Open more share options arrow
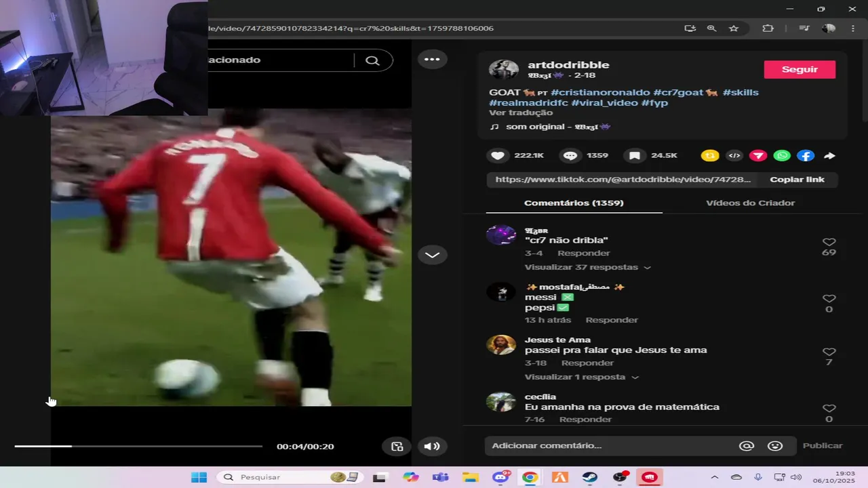 (x=829, y=156)
